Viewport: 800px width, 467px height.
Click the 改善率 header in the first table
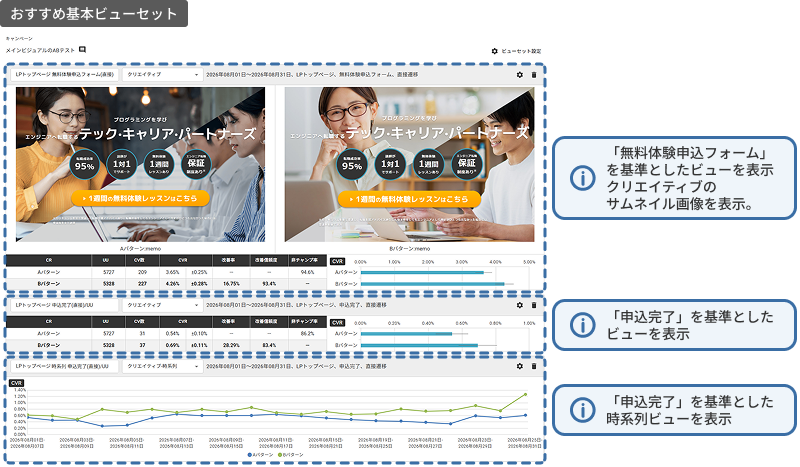coord(228,260)
